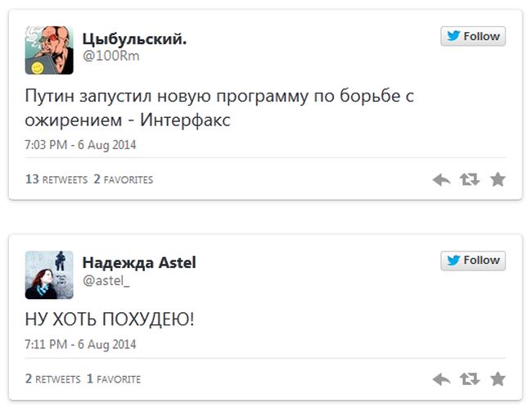The width and height of the screenshot is (532, 408).
Task: Open the 7:03 PM - 6 Aug 2014 timestamp
Action: [x=80, y=145]
